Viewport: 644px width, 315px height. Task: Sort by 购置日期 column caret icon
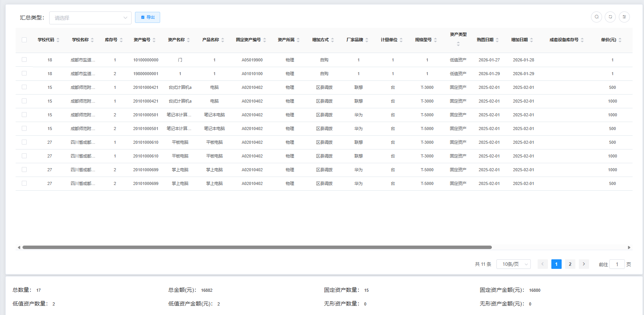tap(497, 40)
